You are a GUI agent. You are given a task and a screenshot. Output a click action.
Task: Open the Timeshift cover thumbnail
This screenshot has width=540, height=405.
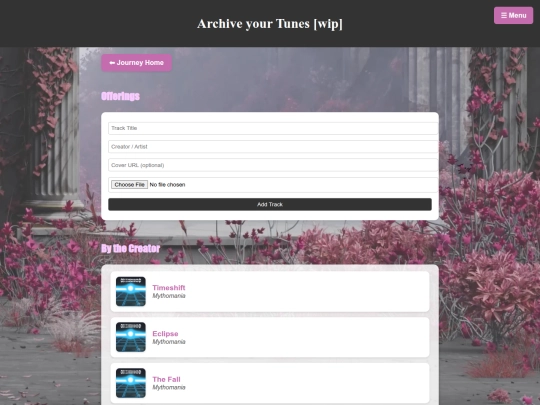pos(131,291)
